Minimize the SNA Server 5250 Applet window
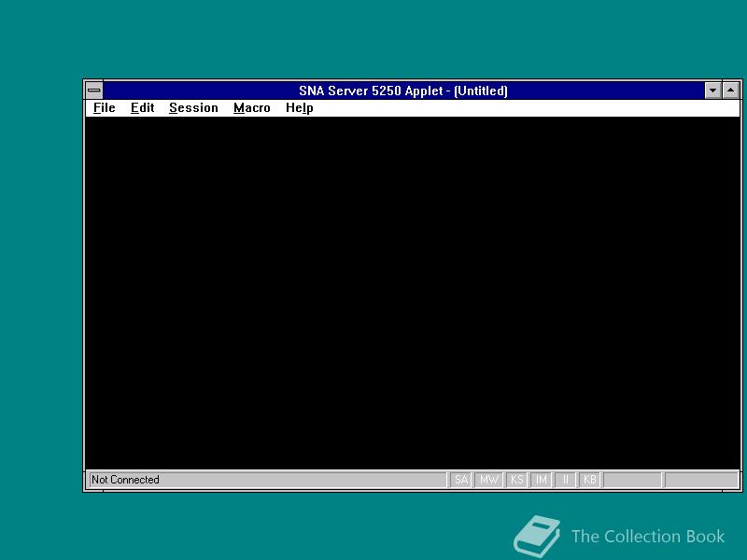 point(712,91)
